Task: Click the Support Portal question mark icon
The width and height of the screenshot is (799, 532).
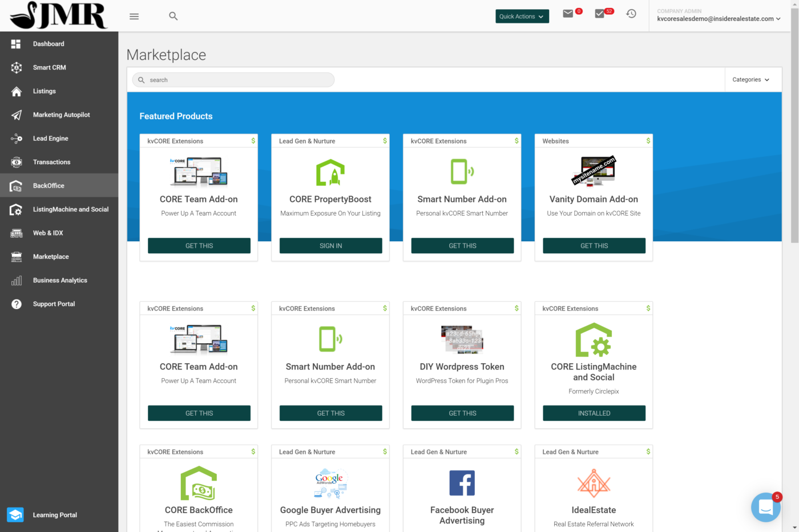Action: [x=15, y=303]
